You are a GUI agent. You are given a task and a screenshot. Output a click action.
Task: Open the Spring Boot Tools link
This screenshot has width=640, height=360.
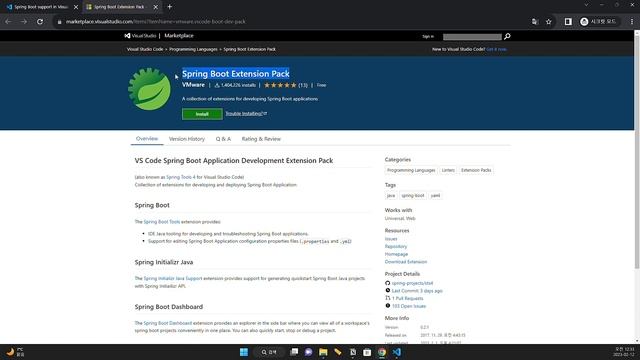(x=162, y=222)
